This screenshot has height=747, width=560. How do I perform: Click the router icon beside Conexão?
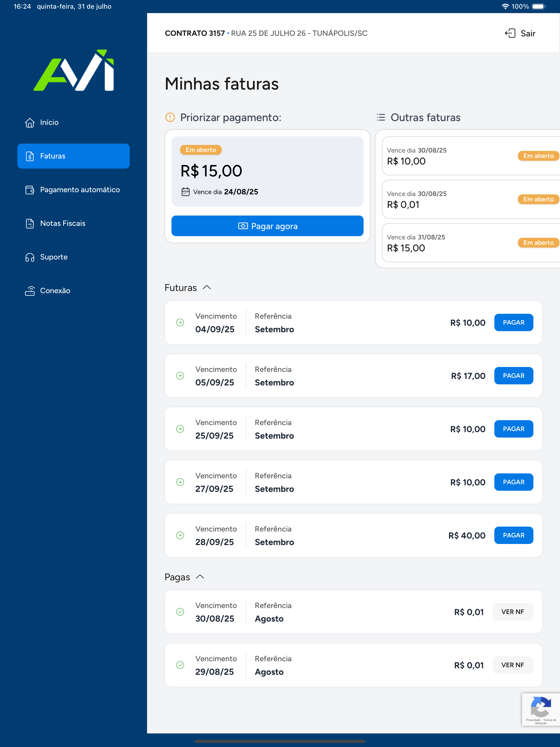pos(30,291)
